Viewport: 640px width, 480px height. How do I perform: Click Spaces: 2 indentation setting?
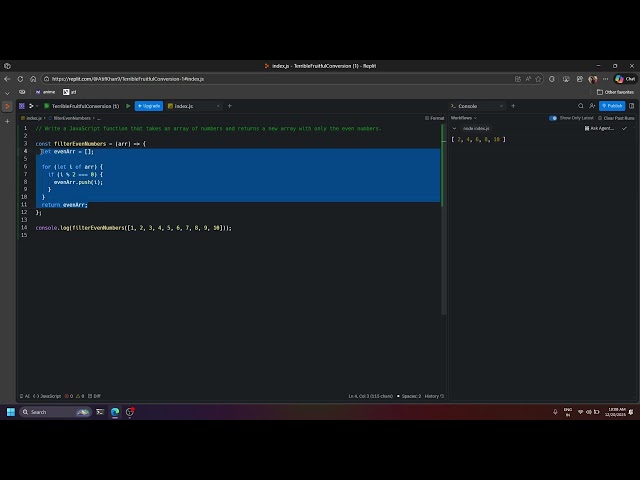tap(409, 396)
